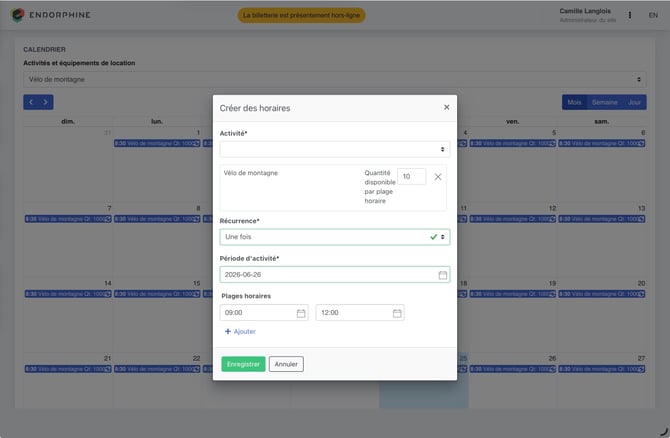
Task: Edit the quantity field showing 10
Action: 411,176
